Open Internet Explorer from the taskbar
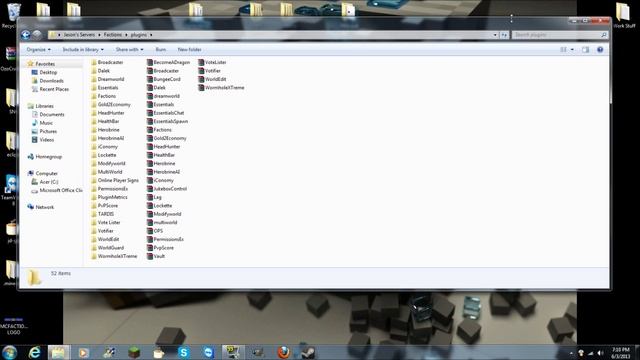 [34, 352]
